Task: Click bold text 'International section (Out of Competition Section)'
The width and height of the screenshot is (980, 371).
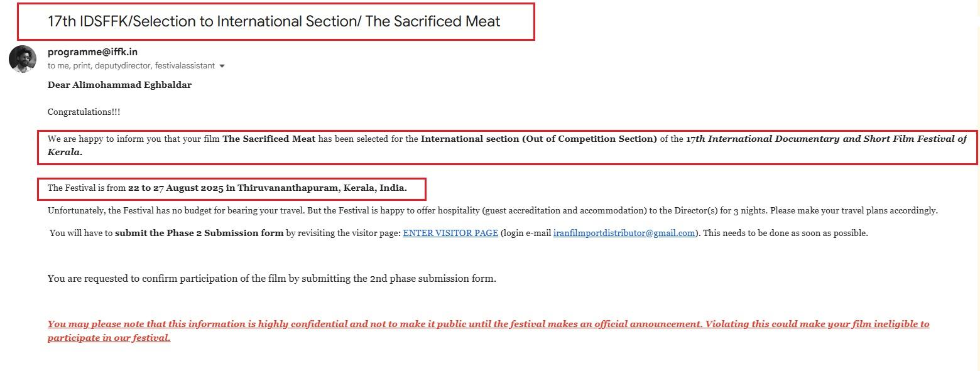Action: click(539, 139)
